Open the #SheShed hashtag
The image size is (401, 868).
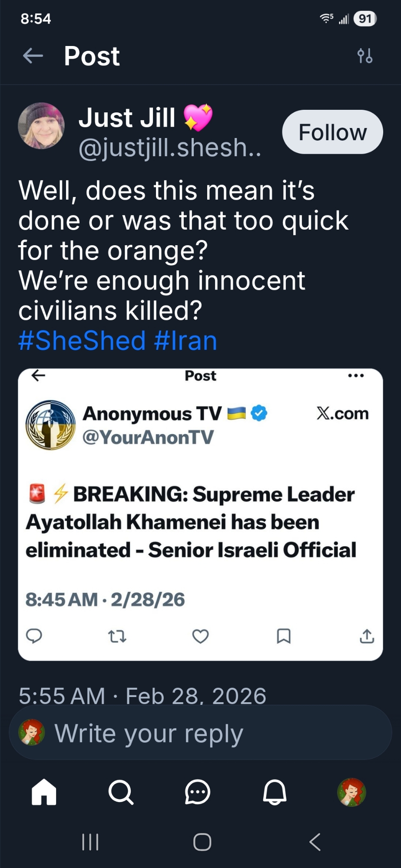pos(82,341)
